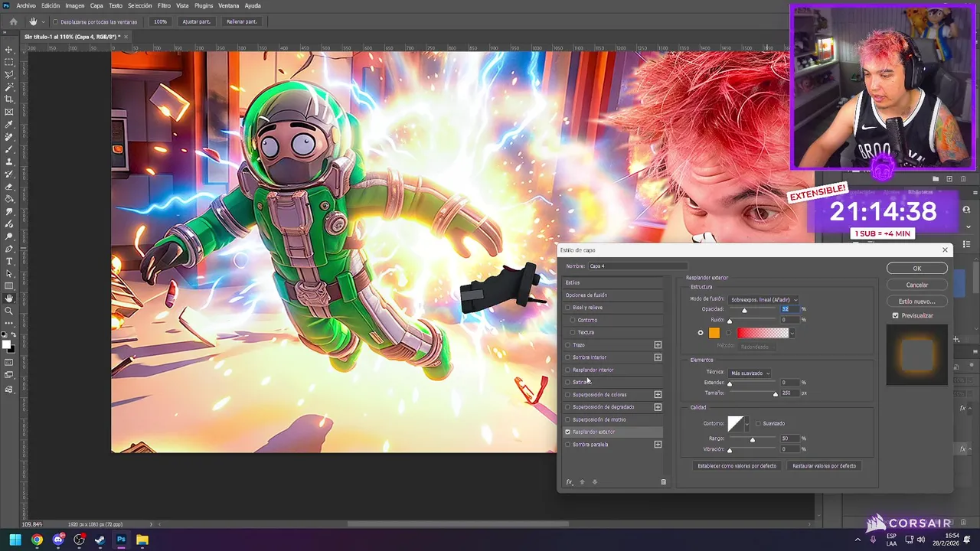
Task: Toggle Desplazarse por todas las ventanas
Action: point(56,21)
